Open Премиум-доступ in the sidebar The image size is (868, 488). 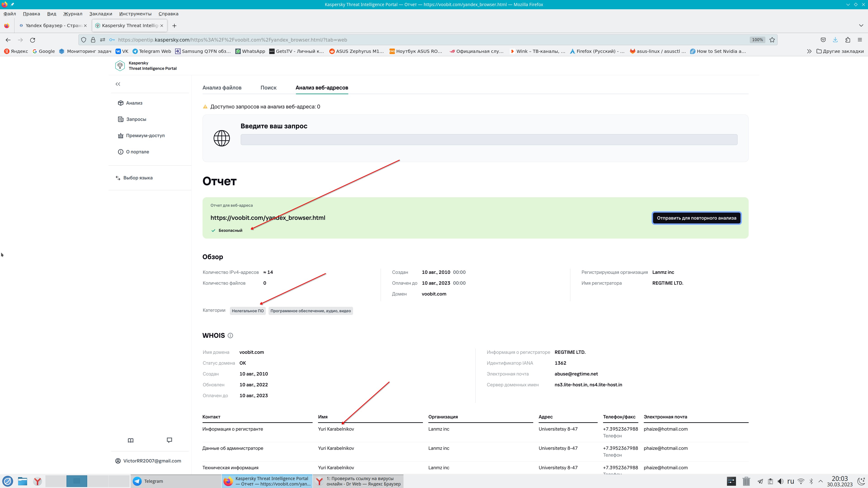[x=145, y=135]
